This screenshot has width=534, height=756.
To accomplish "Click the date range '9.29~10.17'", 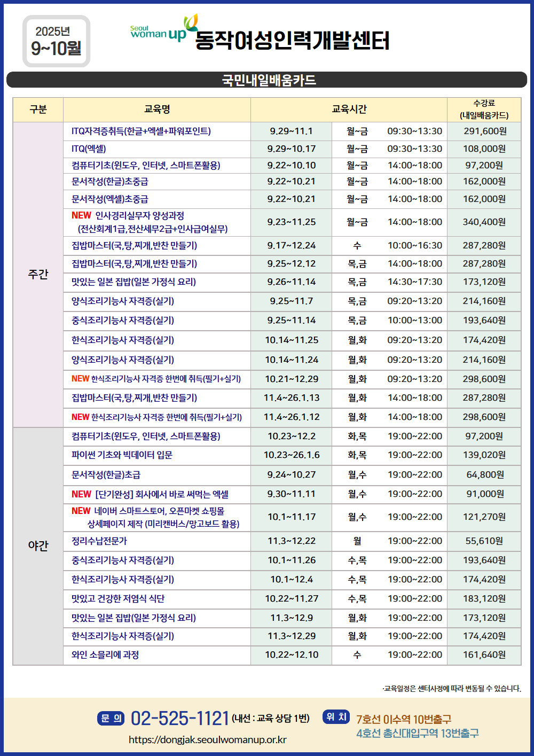I will click(x=292, y=149).
